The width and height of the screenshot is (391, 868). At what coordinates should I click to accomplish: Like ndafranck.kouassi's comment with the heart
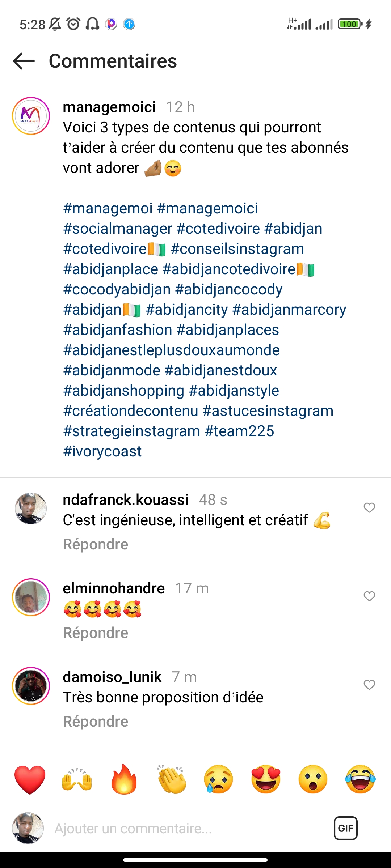tap(369, 507)
